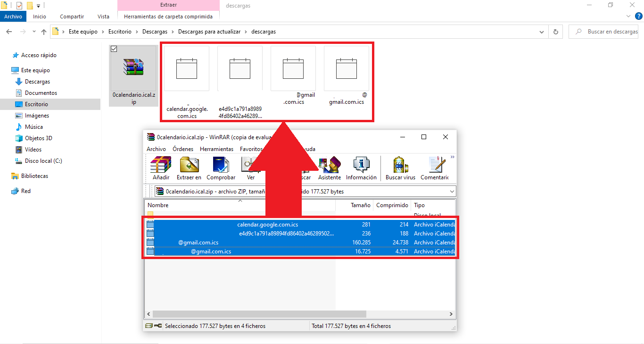Open the Inicio ribbon tab
The width and height of the screenshot is (644, 344).
pos(40,17)
